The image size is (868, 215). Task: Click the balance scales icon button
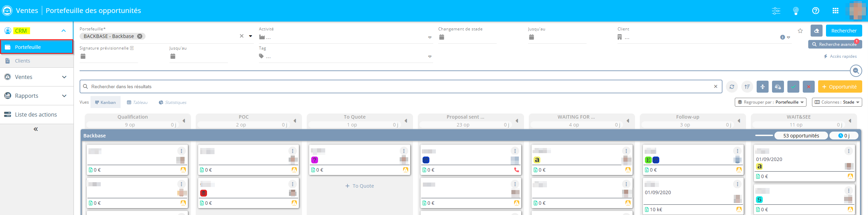(x=778, y=87)
